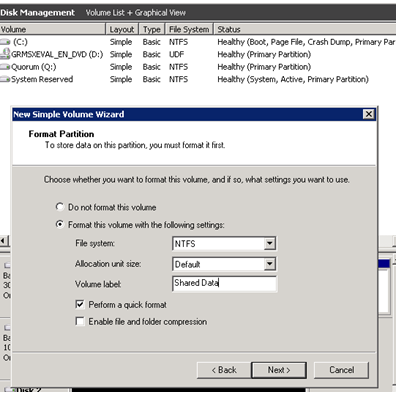
Task: Sort by the Layout column header
Action: (122, 29)
